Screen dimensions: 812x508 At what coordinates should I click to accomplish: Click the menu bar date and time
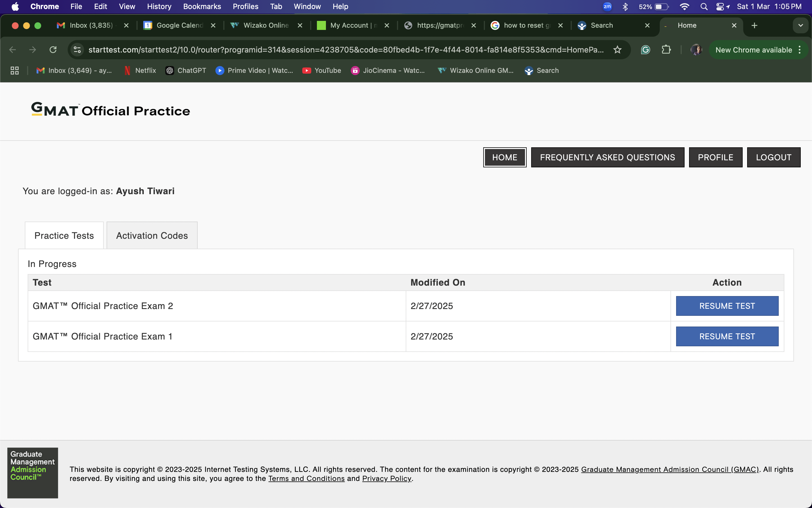click(x=769, y=6)
